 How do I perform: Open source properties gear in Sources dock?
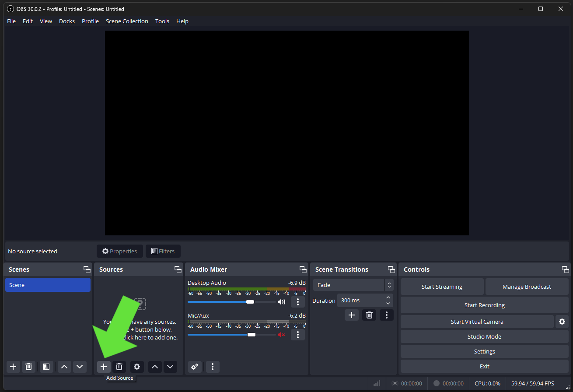[137, 367]
